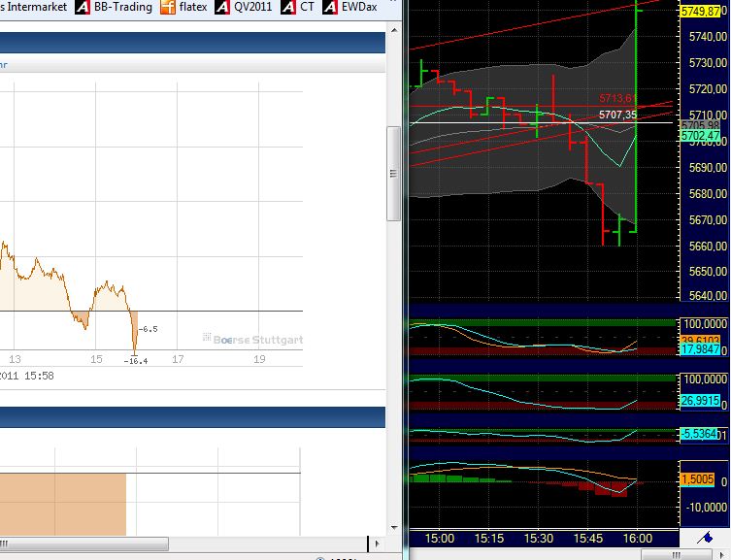Open the flatex bookmark
Screen dimensions: 731x560
pyautogui.click(x=193, y=7)
